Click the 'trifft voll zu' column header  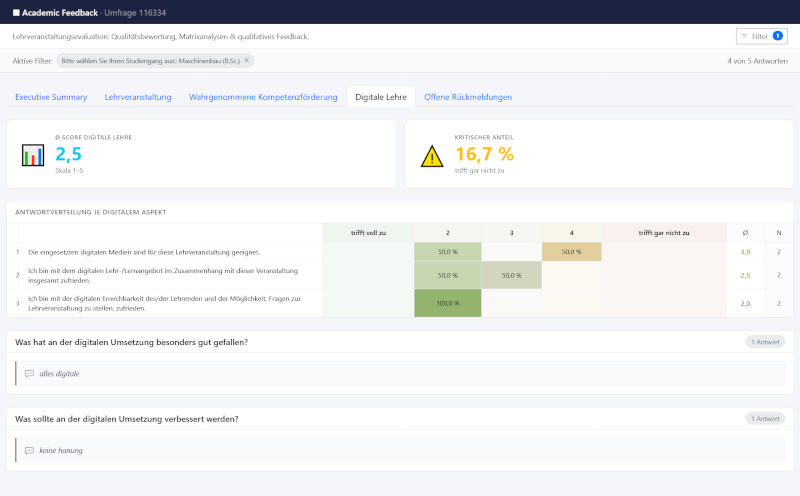coord(368,233)
